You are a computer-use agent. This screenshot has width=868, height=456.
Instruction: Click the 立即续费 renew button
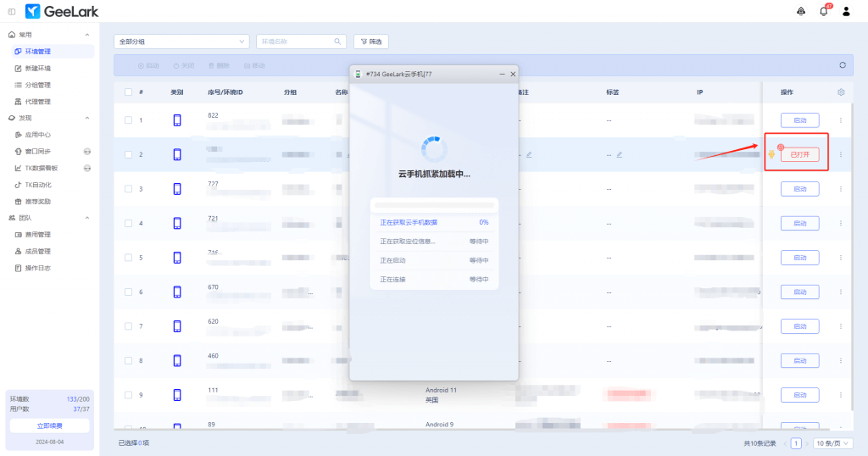click(49, 425)
